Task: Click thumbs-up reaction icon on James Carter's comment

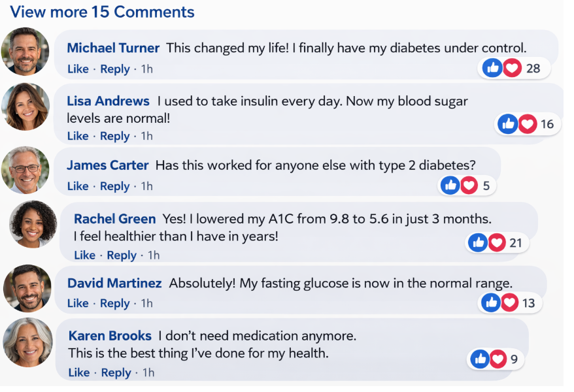Action: pos(450,186)
